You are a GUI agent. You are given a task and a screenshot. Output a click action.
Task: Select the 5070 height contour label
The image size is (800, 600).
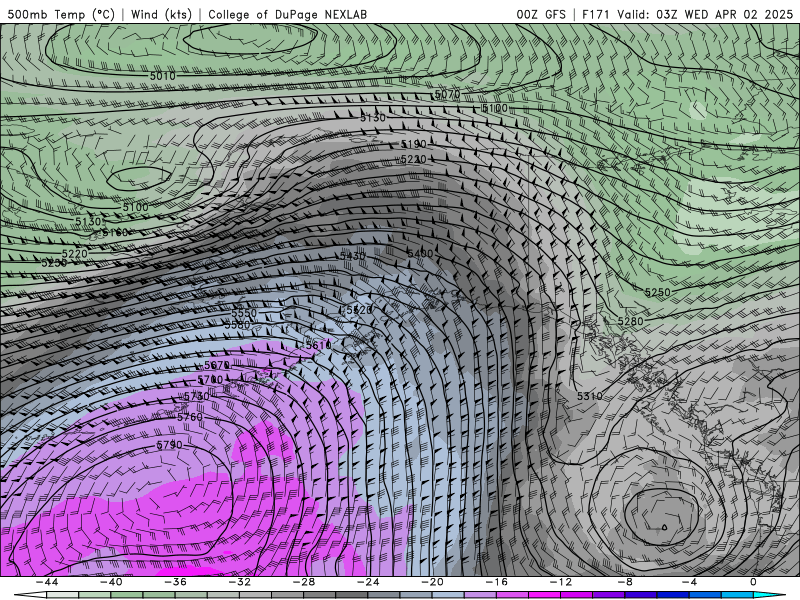click(447, 94)
